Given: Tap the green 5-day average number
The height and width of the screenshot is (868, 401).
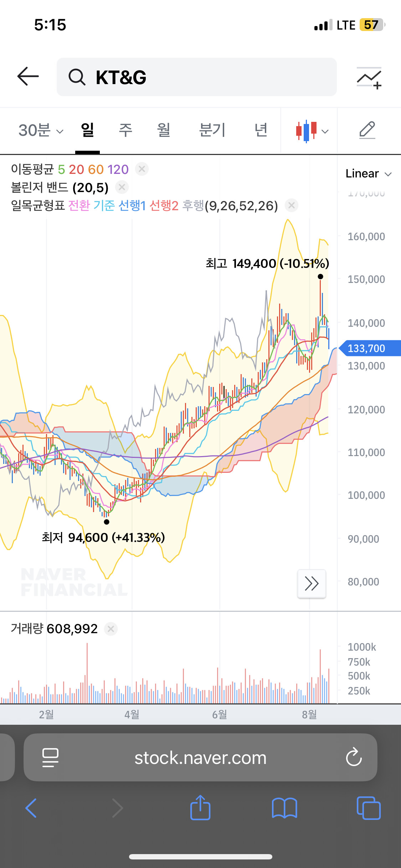Looking at the screenshot, I should point(61,170).
